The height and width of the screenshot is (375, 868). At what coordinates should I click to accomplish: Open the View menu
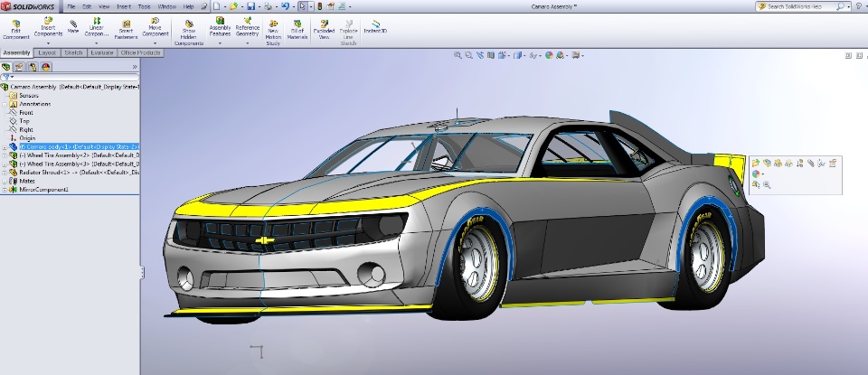coord(103,6)
